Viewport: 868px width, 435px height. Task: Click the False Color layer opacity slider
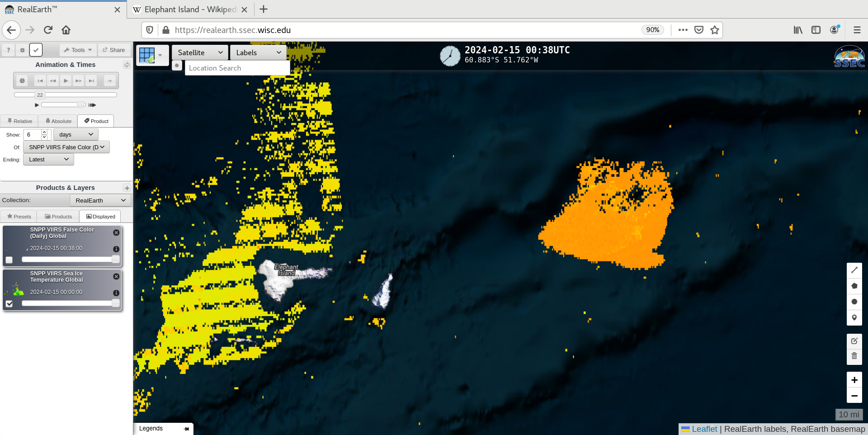coord(71,260)
